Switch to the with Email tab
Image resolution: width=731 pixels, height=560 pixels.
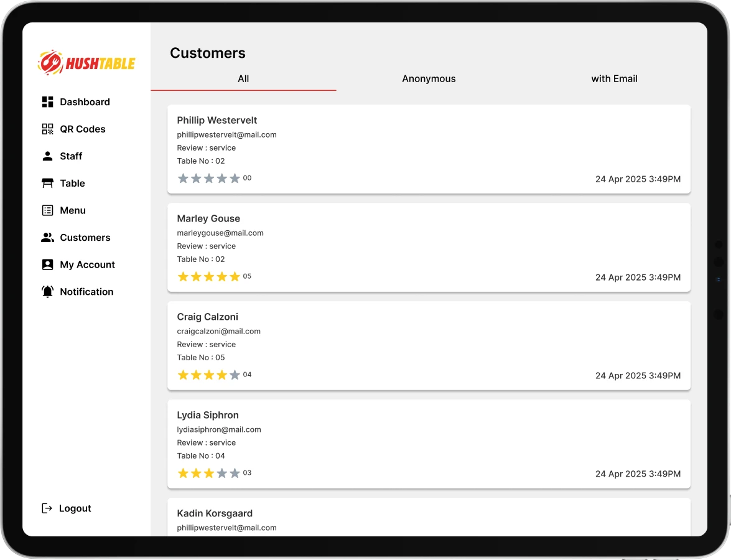615,79
